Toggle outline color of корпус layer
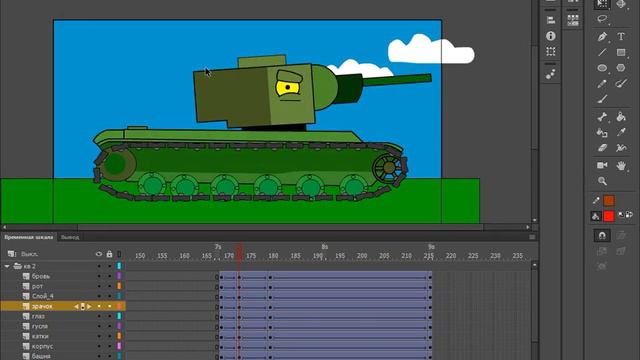The height and width of the screenshot is (360, 640). click(119, 346)
